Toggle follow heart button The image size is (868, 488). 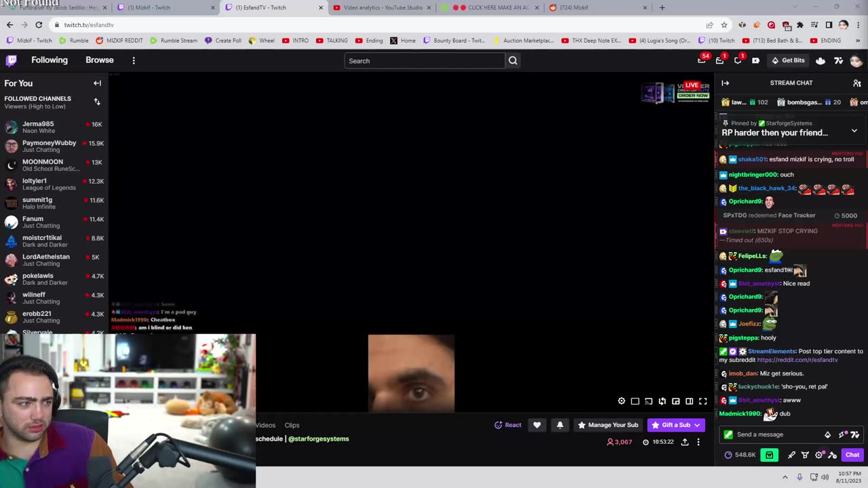click(537, 425)
